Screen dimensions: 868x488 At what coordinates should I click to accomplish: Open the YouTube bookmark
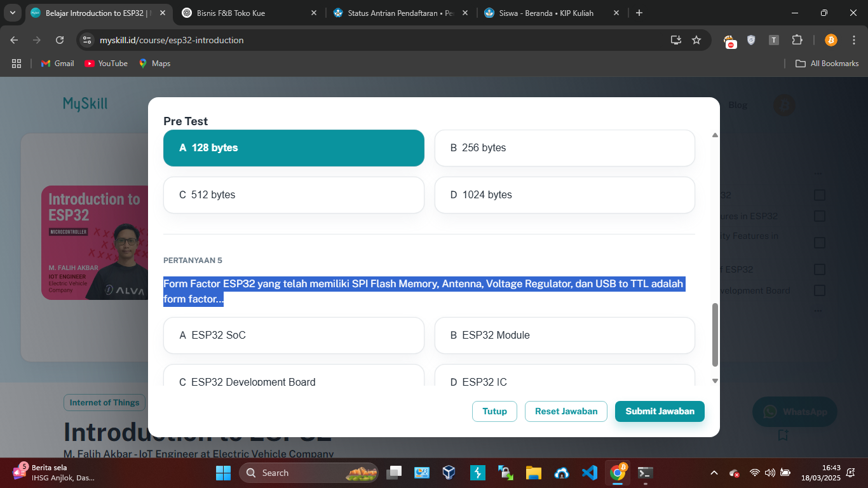coord(106,64)
